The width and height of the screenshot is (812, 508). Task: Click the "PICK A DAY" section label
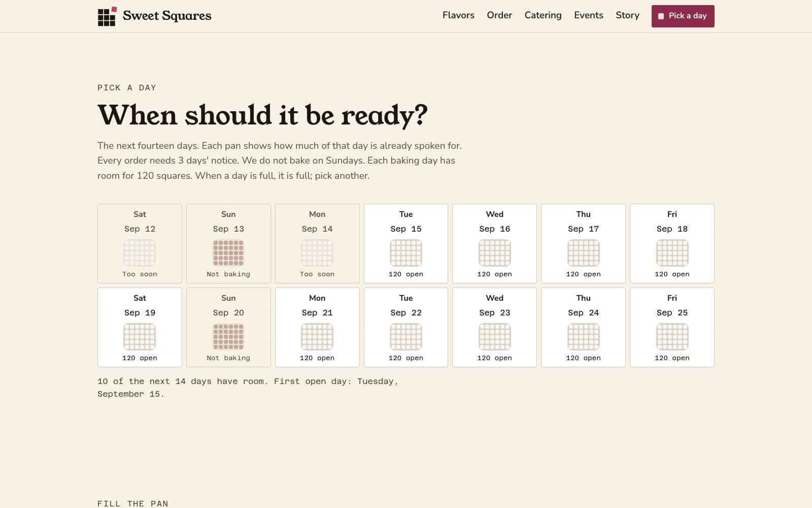[x=127, y=87]
